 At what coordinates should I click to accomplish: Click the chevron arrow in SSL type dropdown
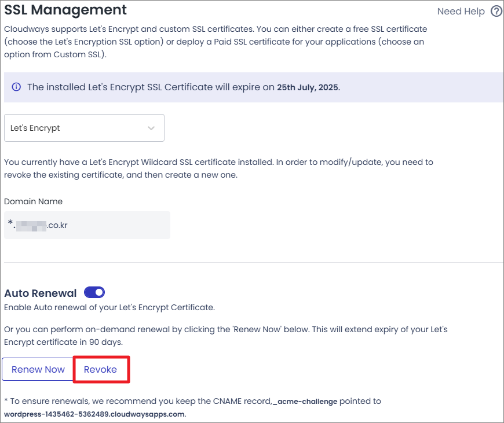pyautogui.click(x=151, y=128)
